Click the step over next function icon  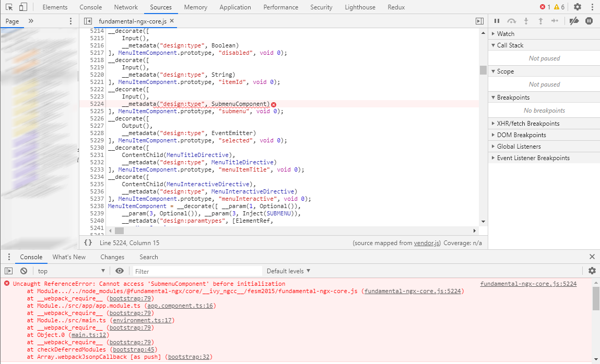(x=512, y=21)
